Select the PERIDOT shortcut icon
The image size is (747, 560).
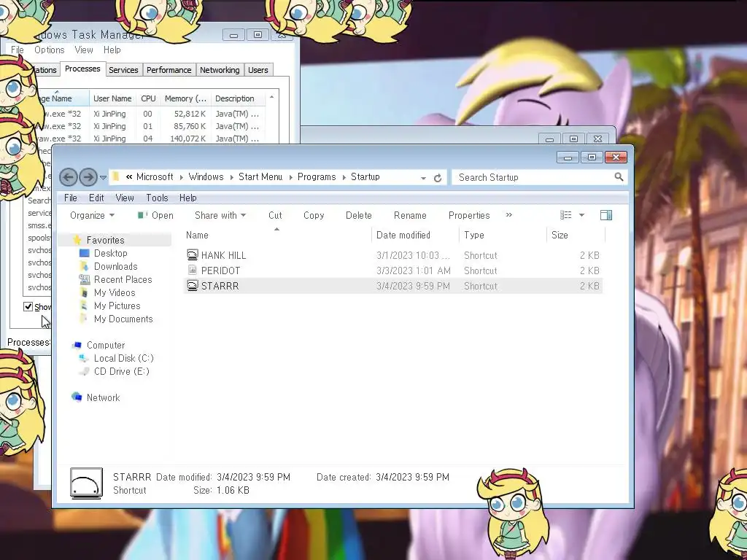[x=192, y=271]
